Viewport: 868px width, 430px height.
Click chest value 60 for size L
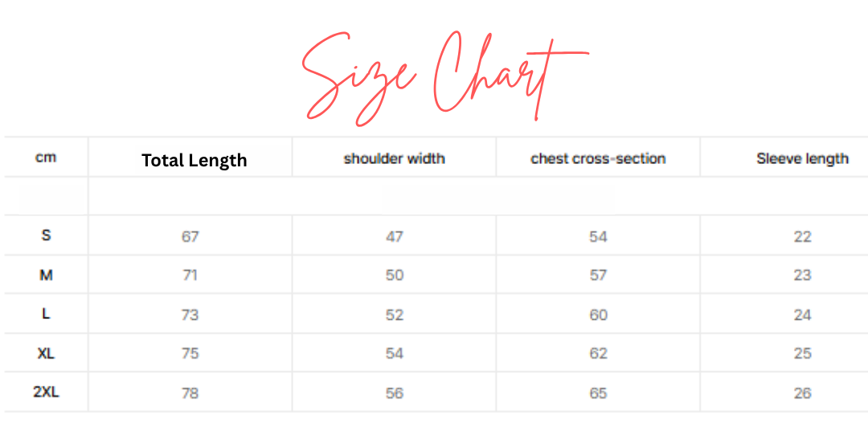click(599, 315)
